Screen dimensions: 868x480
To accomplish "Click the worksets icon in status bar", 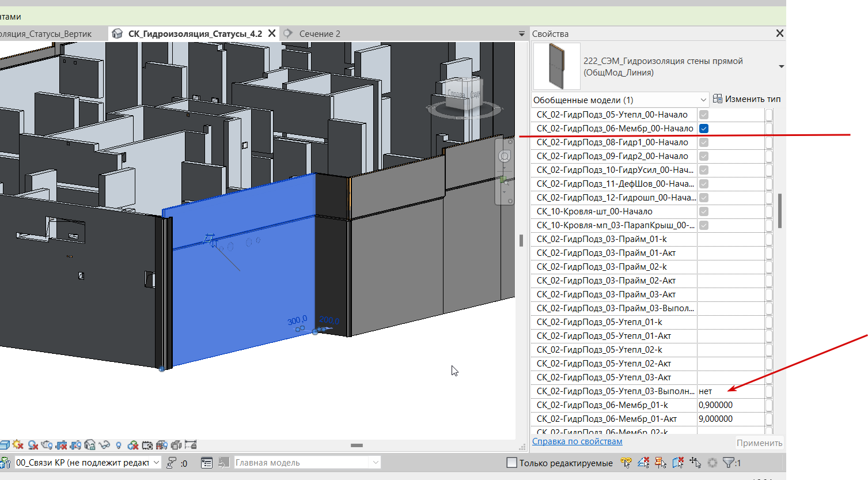I will 6,463.
